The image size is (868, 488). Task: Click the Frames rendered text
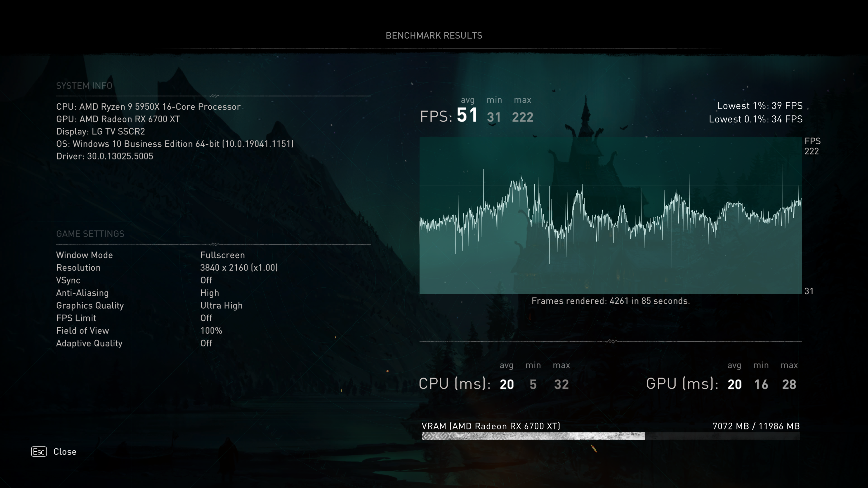(611, 301)
